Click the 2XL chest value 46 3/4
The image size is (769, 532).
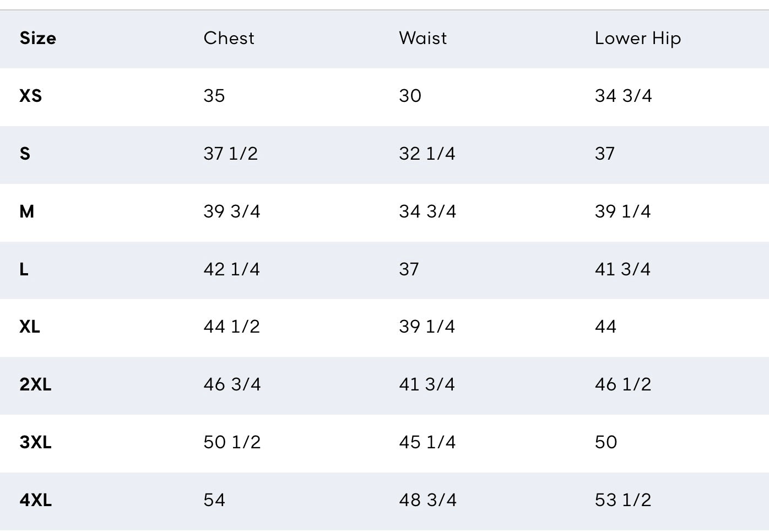(x=232, y=384)
